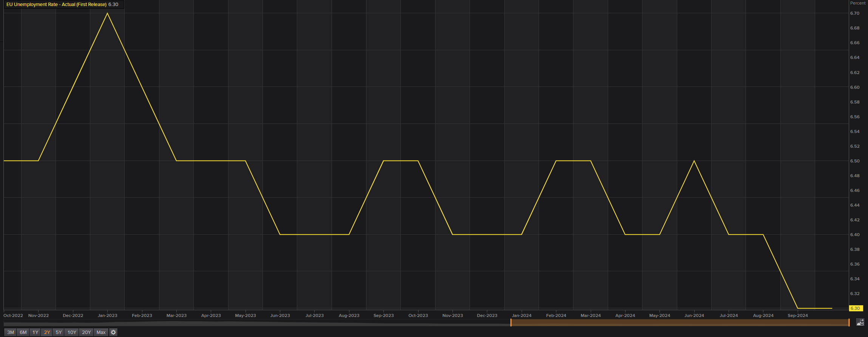Screen dimensions: 868x337
Task: Click left handle of the range slider
Action: [x=511, y=322]
